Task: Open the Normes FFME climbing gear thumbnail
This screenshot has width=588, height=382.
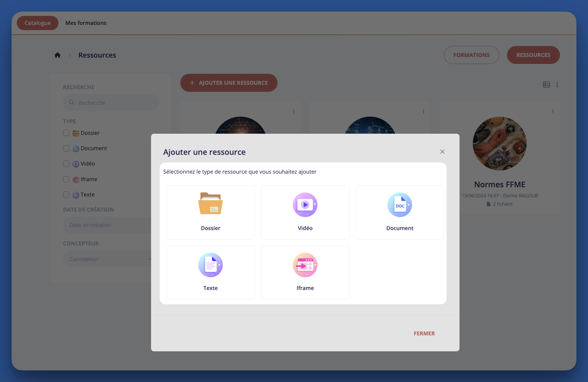Action: tap(499, 144)
